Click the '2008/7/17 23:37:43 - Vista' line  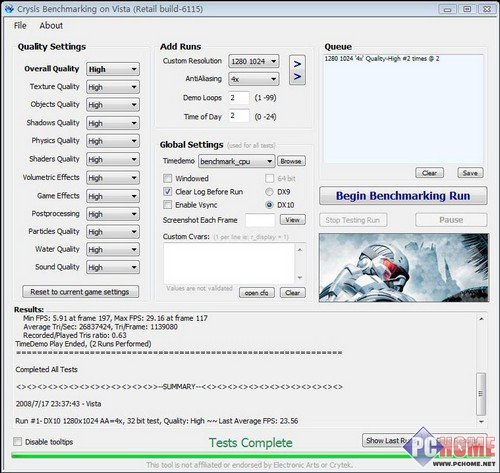[58, 404]
